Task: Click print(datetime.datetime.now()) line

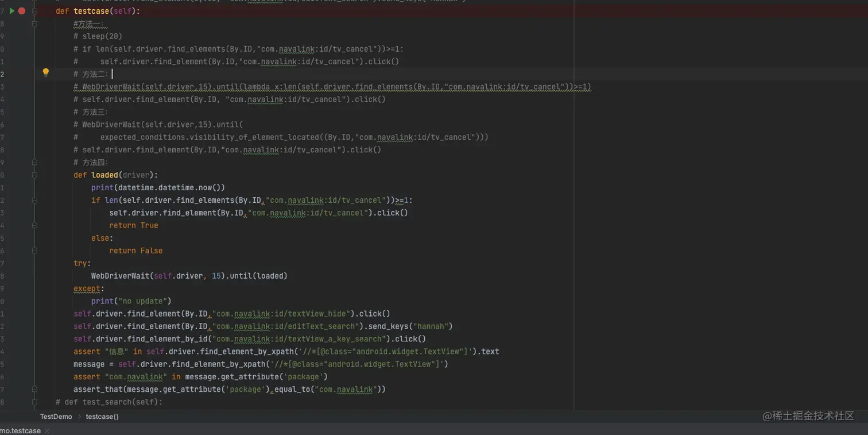Action: (158, 187)
